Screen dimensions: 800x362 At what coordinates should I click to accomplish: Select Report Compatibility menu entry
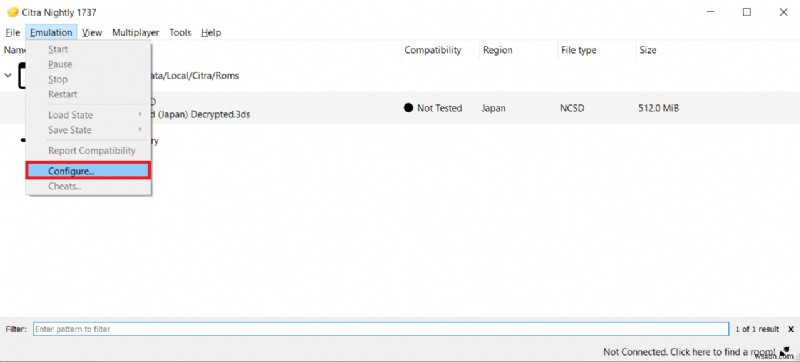coord(88,150)
